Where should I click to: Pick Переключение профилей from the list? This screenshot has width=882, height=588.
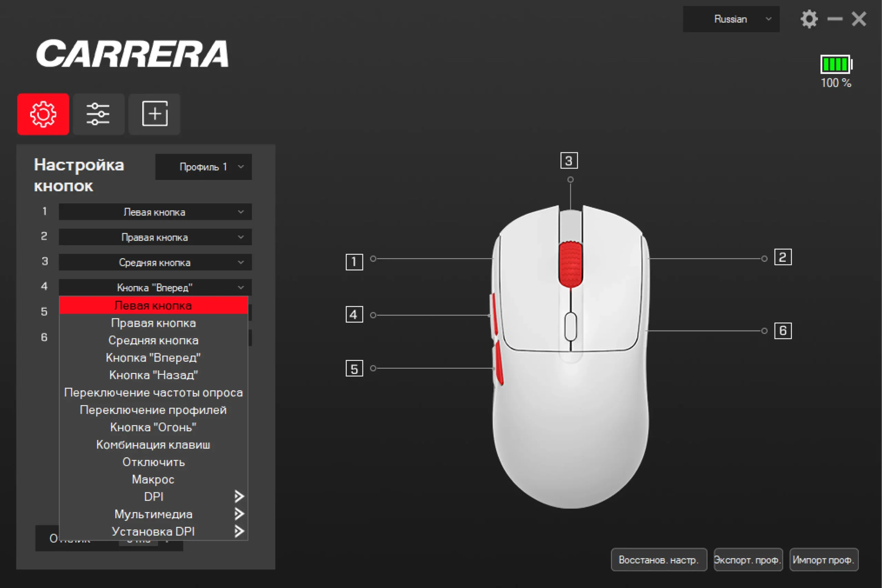click(x=153, y=410)
